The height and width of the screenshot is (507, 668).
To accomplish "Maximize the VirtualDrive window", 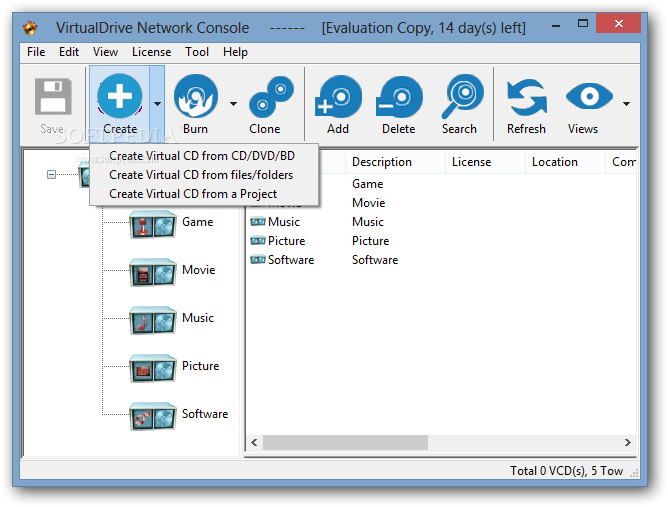I will point(582,23).
